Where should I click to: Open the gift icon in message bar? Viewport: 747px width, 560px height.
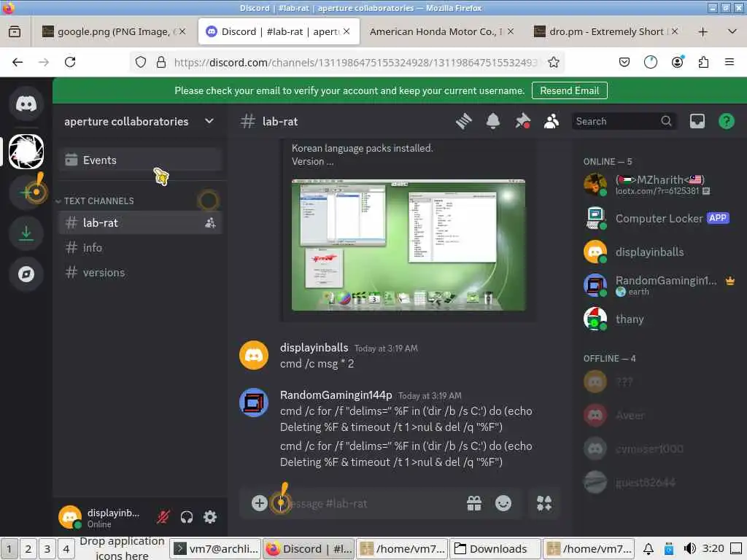(x=474, y=503)
